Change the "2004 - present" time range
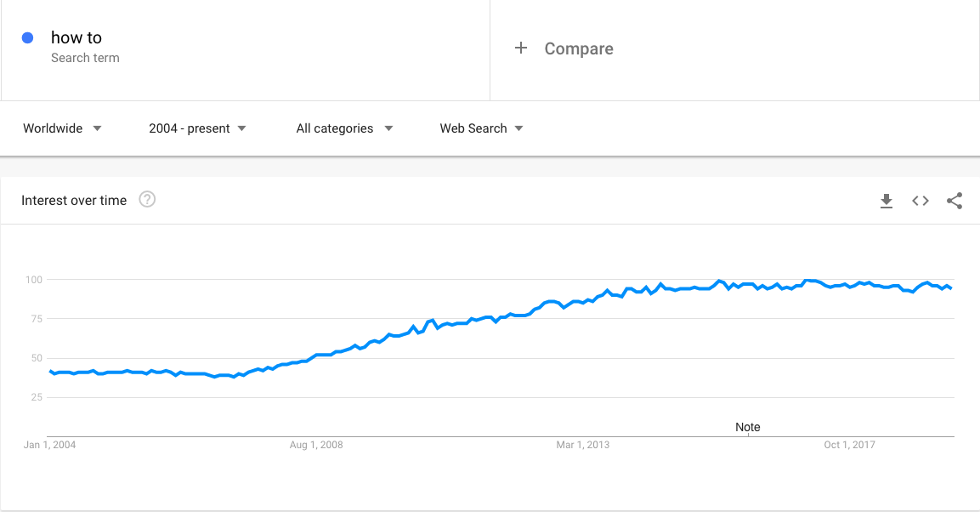This screenshot has width=980, height=512. tap(197, 128)
